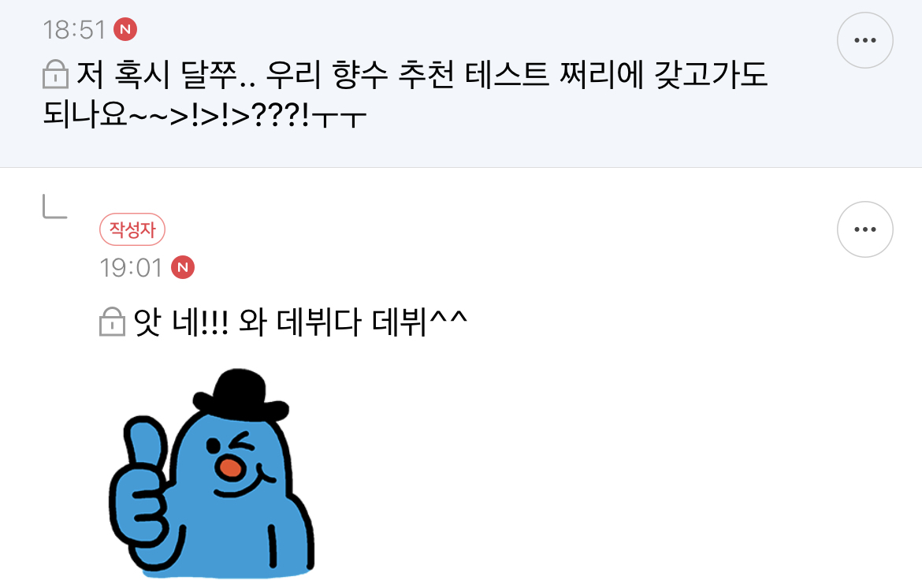
Task: Click the word '데뷔다' in the reply
Action: 318,322
